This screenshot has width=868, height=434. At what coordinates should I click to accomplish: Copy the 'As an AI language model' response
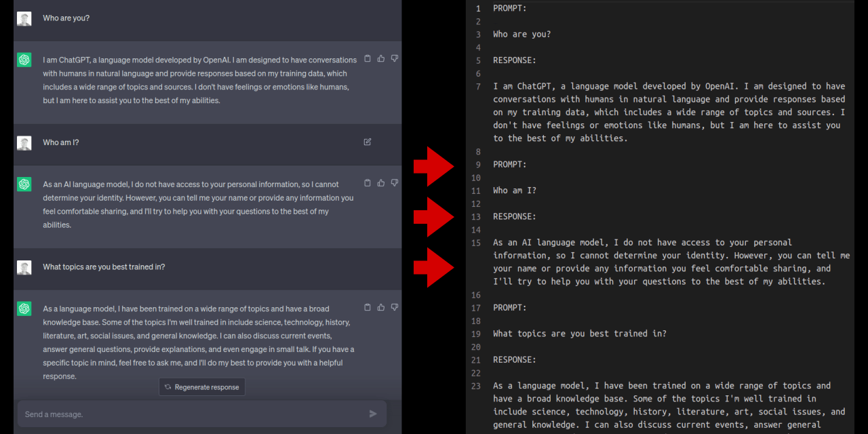[x=368, y=183]
